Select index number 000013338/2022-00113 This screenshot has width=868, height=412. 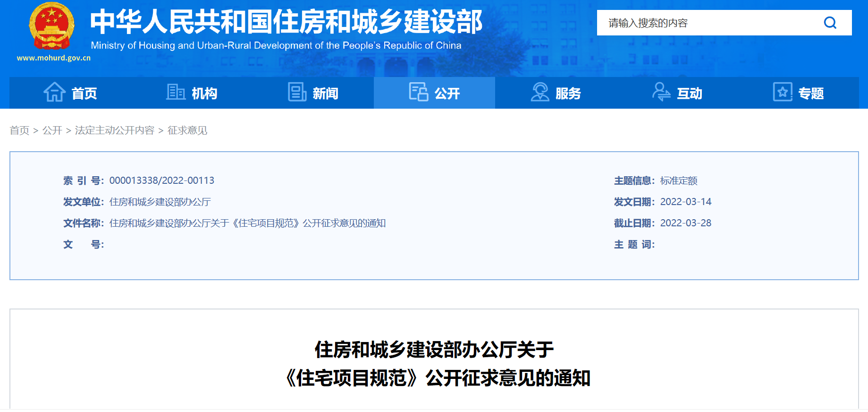coord(162,180)
